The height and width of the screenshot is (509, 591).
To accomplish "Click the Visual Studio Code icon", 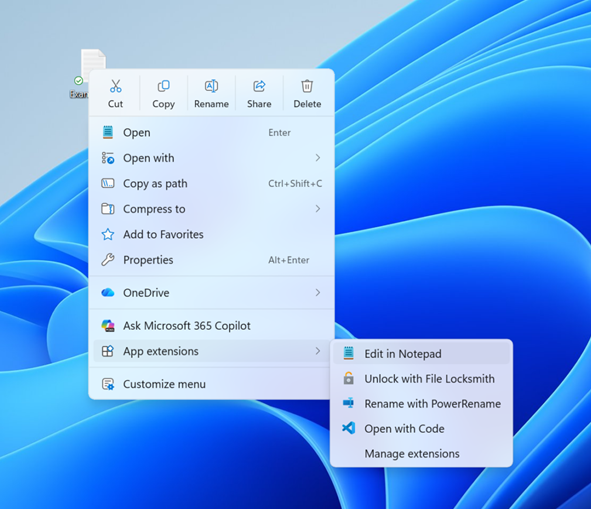I will click(x=349, y=428).
